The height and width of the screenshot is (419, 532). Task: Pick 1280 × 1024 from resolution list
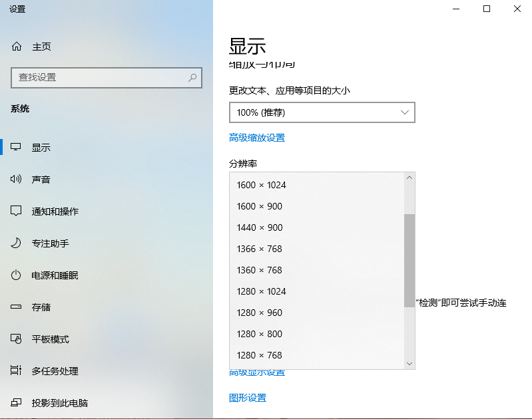(x=262, y=291)
